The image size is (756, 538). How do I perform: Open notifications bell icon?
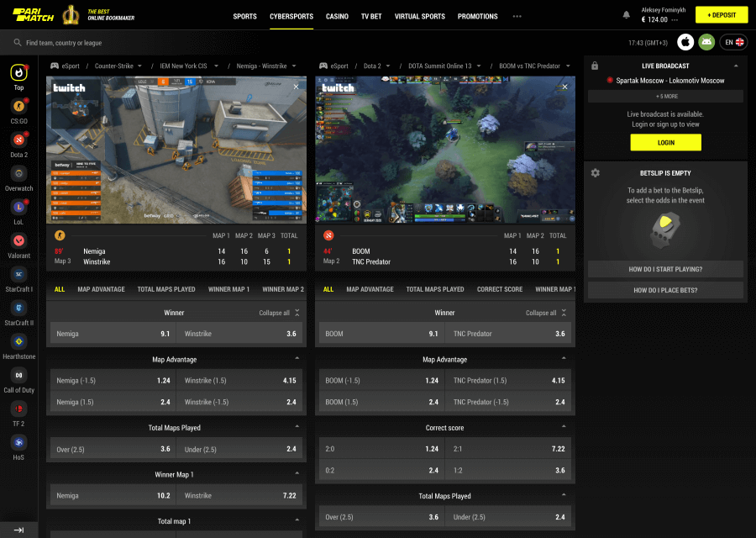coord(627,15)
